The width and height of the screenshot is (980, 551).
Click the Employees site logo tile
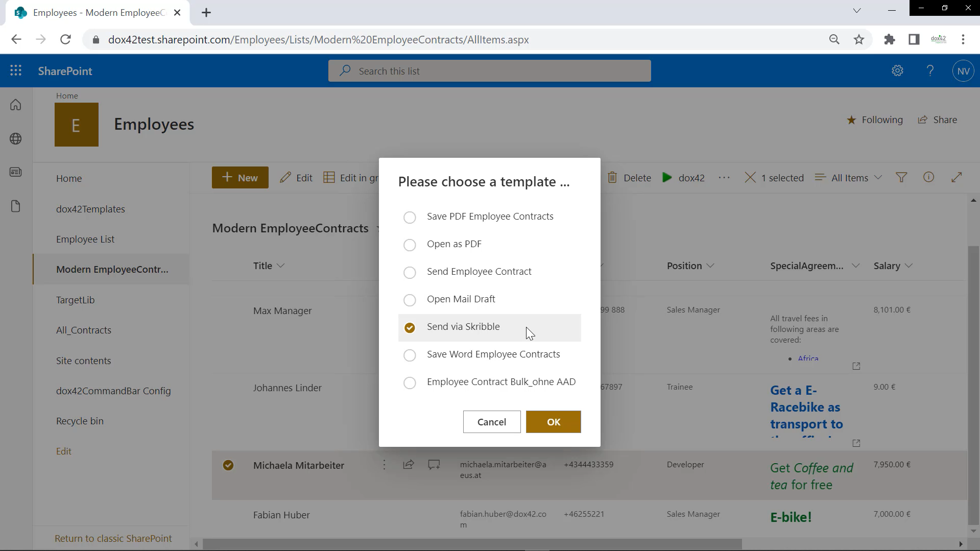point(77,125)
